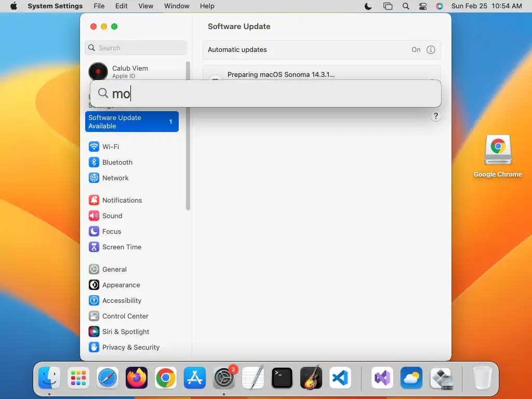This screenshot has width=532, height=399.
Task: Open Weather-style cloud app in Dock
Action: coord(411,378)
